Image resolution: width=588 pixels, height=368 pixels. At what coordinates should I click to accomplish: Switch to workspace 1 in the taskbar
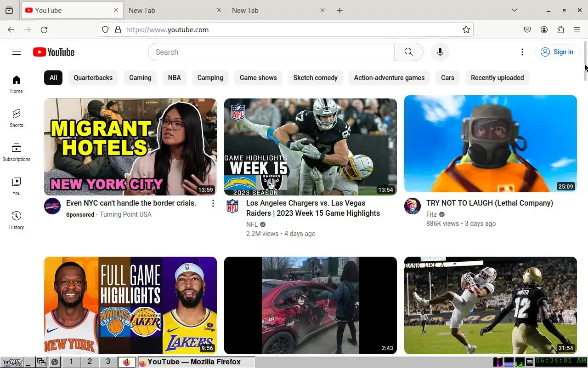click(x=71, y=362)
